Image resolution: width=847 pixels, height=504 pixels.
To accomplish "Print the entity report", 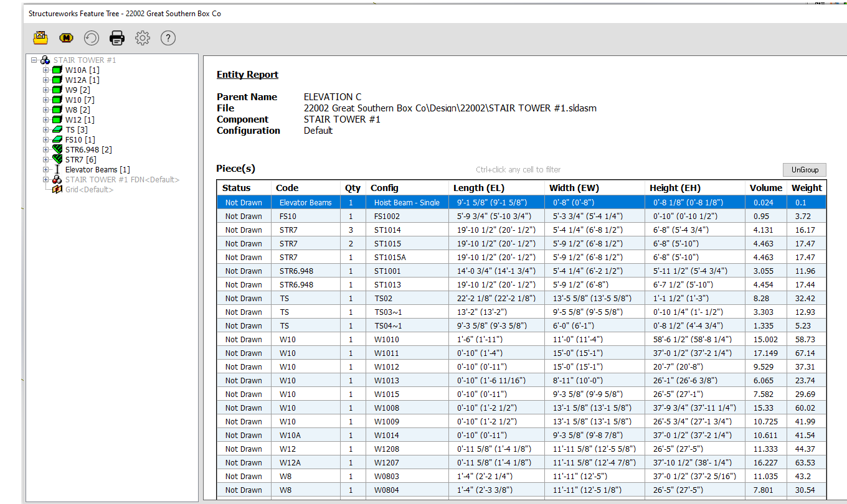I will click(x=117, y=38).
